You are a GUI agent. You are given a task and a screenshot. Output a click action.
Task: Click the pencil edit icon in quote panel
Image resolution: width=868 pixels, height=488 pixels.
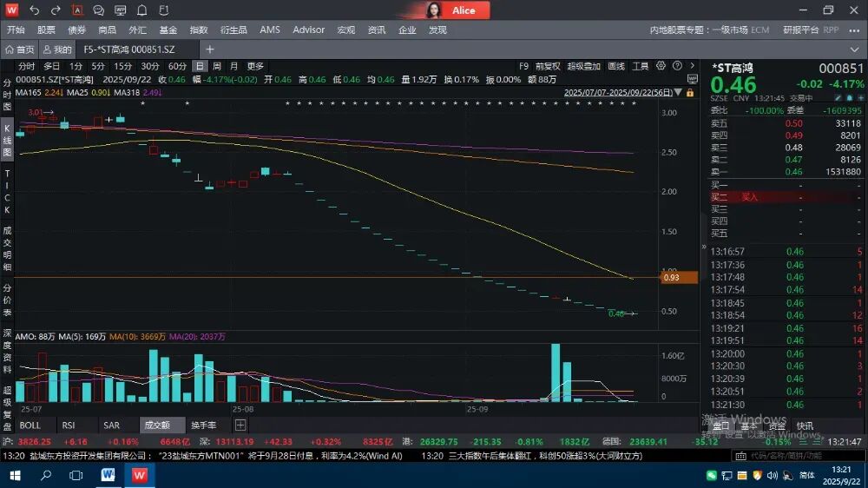click(838, 98)
